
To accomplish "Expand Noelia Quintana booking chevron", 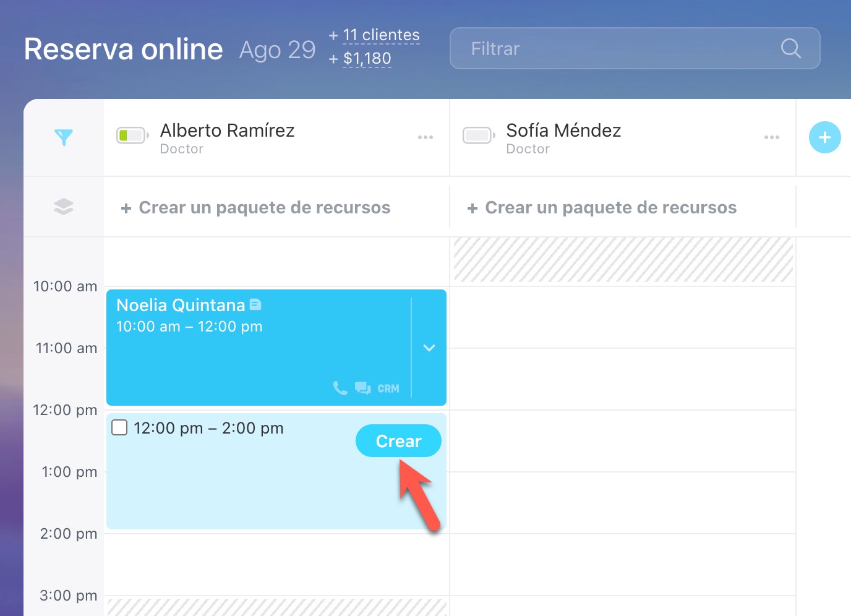I will [x=429, y=348].
